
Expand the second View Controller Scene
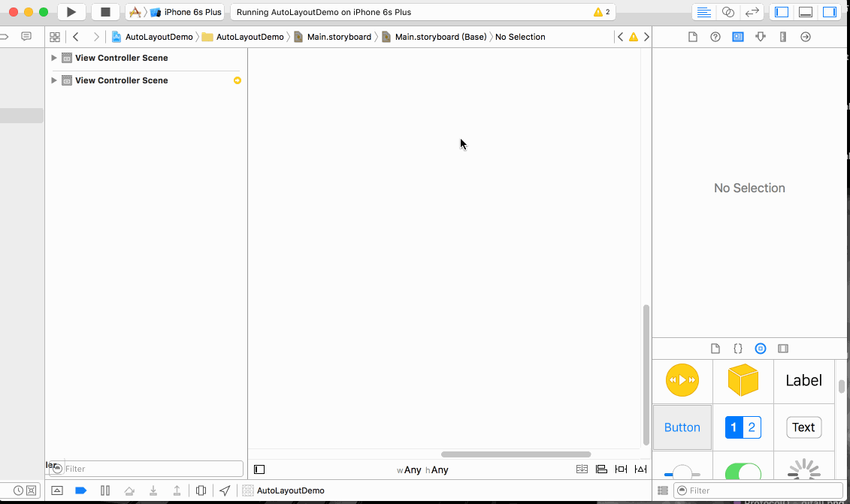click(x=53, y=80)
